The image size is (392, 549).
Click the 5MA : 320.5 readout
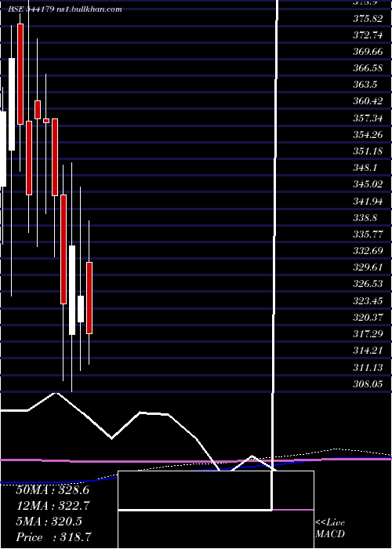(49, 522)
